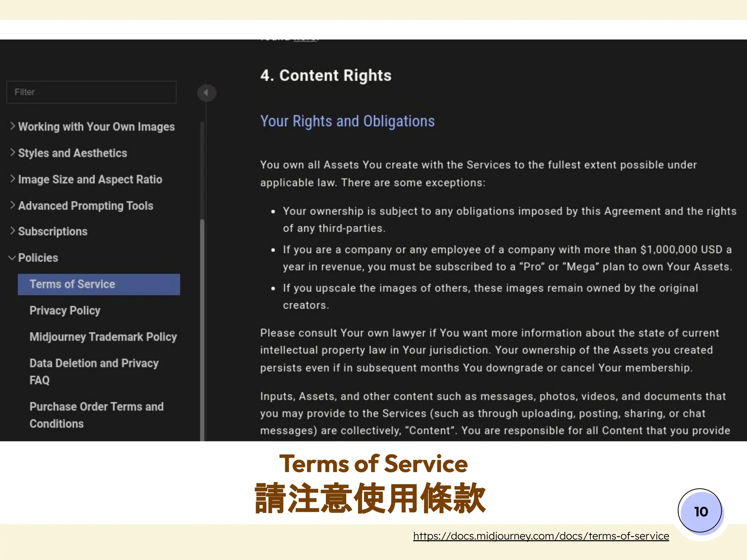
Task: Expand Advanced Prompting Tools chevron
Action: 12,205
